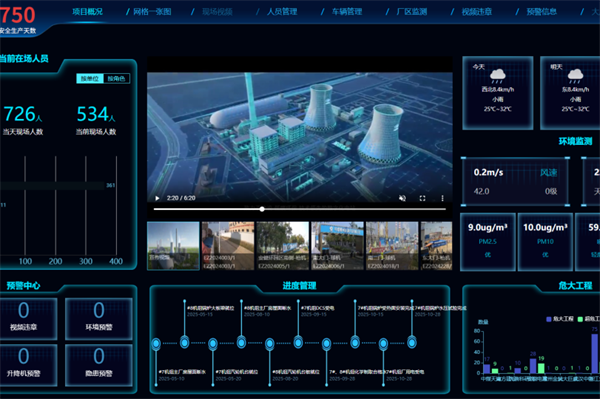The height and width of the screenshot is (399, 600).
Task: Navigate to 车辆管理 in the top bar
Action: pos(347,11)
